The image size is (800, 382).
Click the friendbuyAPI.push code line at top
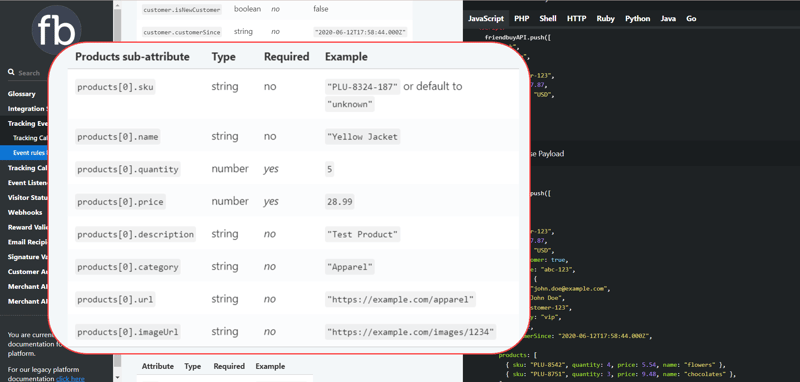[517, 38]
